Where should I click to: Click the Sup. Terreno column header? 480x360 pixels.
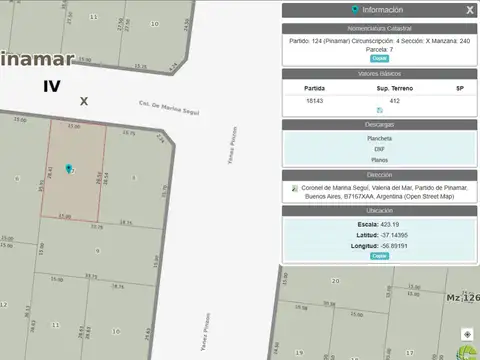pos(395,88)
